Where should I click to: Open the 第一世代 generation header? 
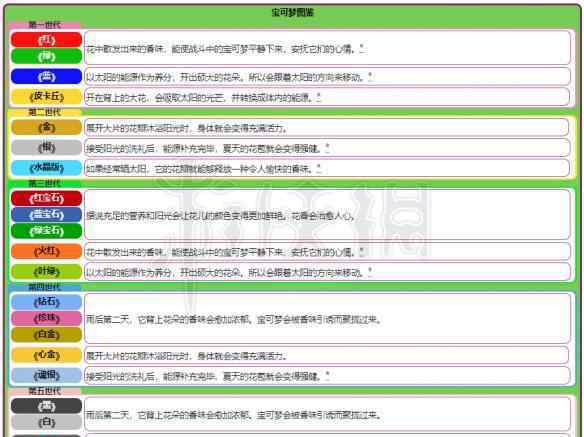44,25
